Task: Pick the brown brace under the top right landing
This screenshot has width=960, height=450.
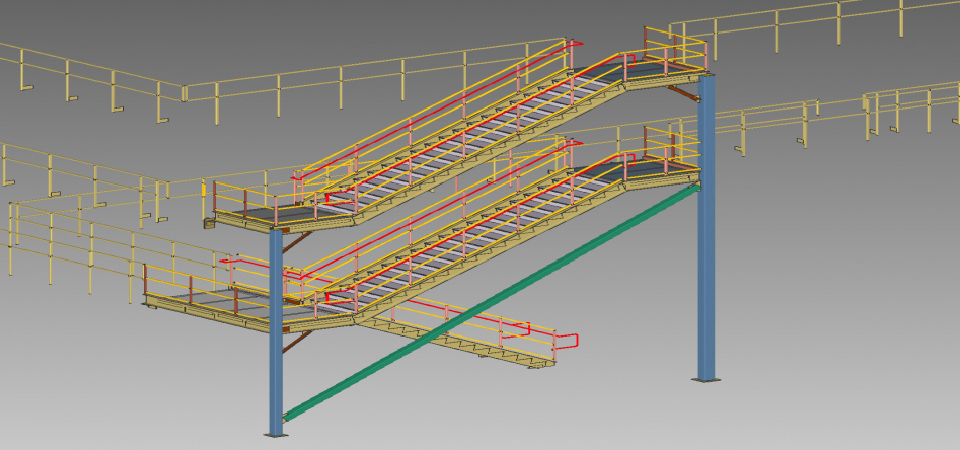Action: pyautogui.click(x=683, y=93)
